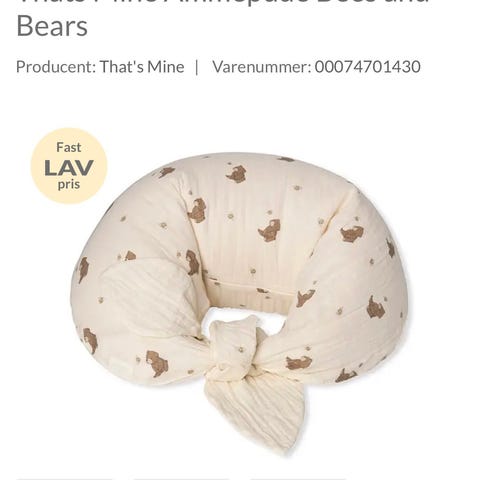
Task: Click the partly visible top title line
Action: pos(223,3)
